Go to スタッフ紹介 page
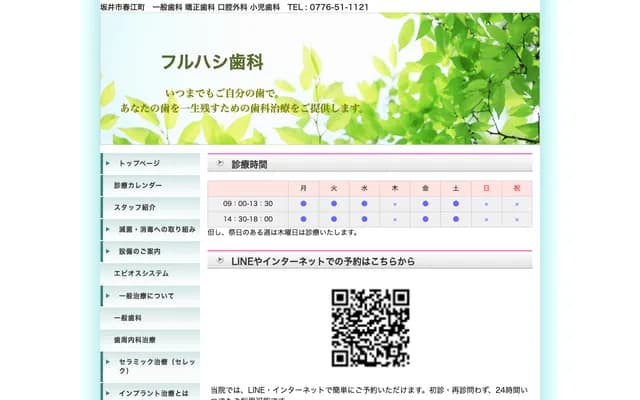 point(151,207)
